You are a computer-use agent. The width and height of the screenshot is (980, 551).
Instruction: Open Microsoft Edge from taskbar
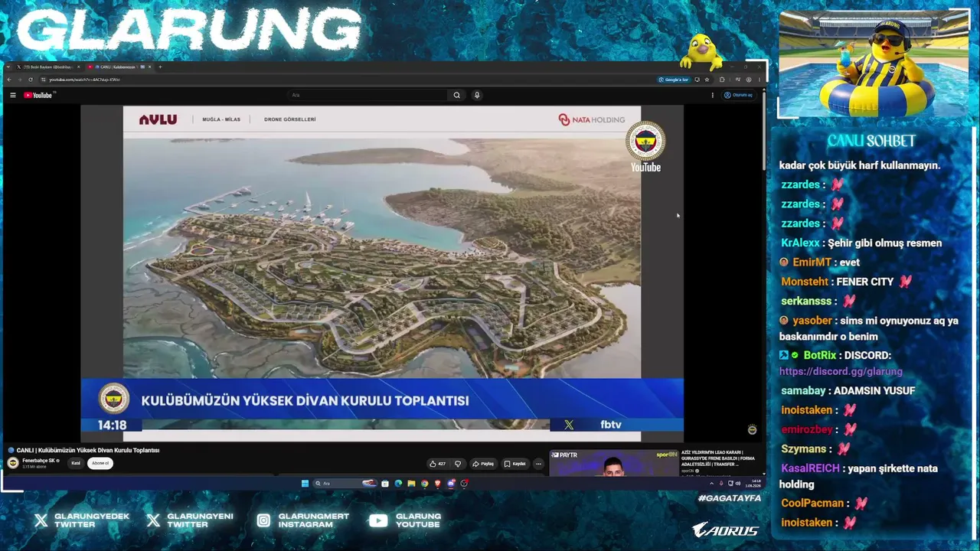(x=398, y=484)
